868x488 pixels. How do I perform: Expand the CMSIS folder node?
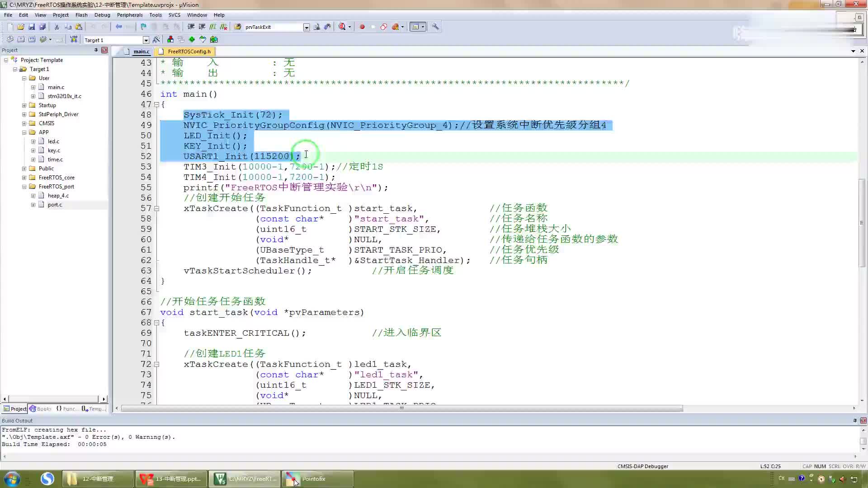point(24,123)
